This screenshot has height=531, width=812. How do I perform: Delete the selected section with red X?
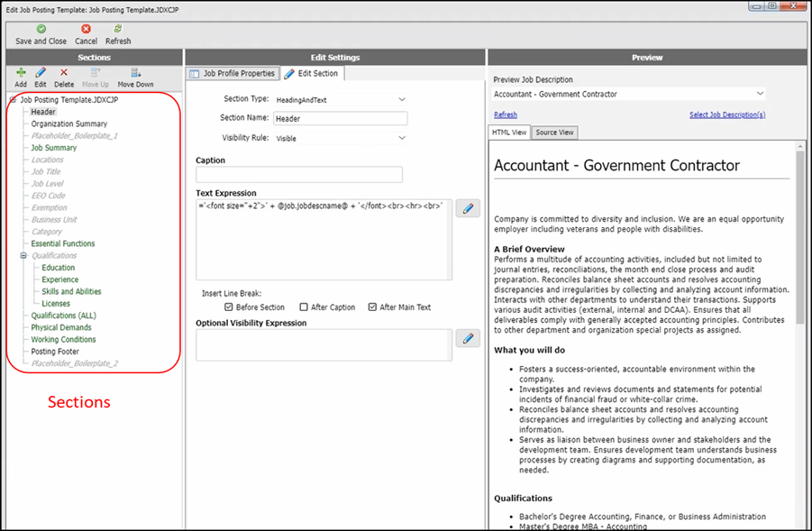[64, 73]
